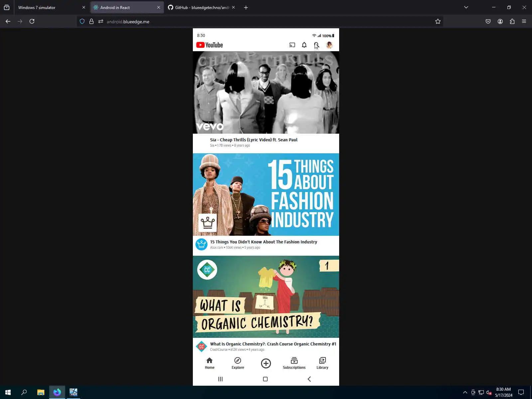532x399 pixels.
Task: Select the Android in React browser tab
Action: [127, 7]
